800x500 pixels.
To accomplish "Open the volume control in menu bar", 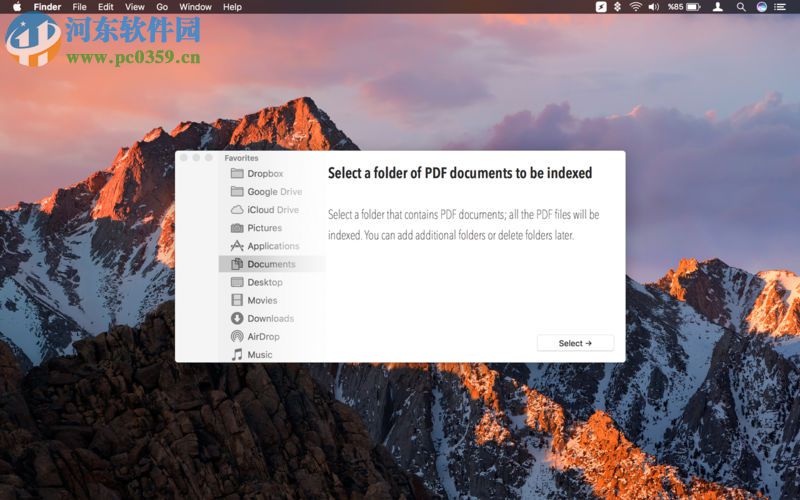I will (x=654, y=7).
